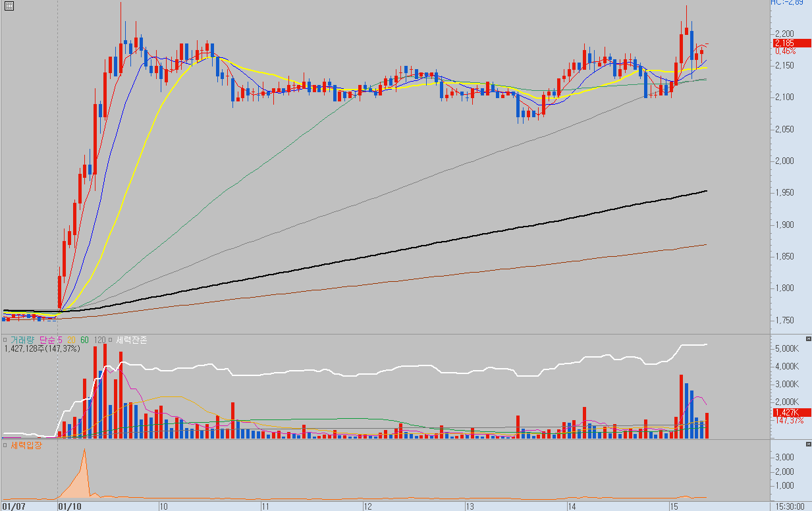This screenshot has height=511, width=812.
Task: Click the 3,000 label on 세력입장 axis
Action: 784,457
